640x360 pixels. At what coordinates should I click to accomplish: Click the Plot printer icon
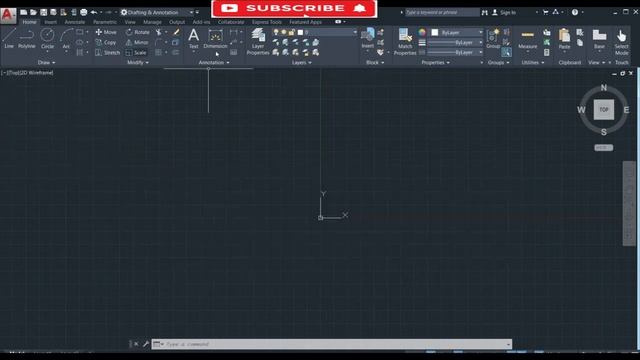click(83, 12)
